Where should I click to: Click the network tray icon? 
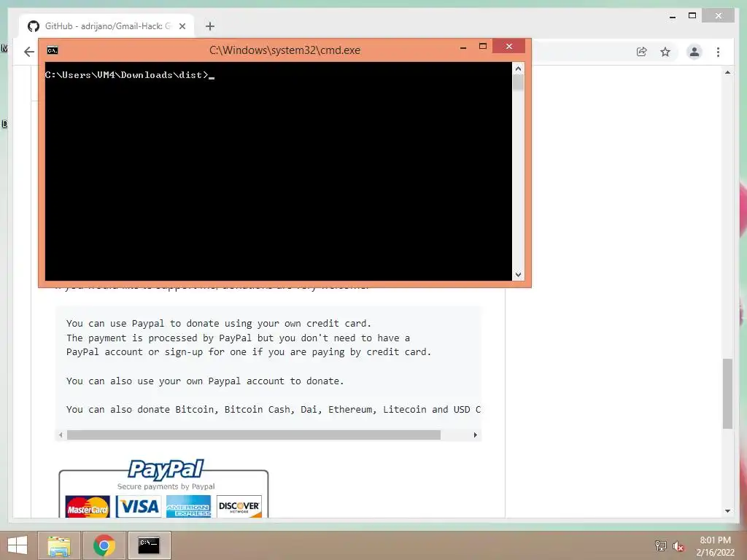[x=660, y=545]
